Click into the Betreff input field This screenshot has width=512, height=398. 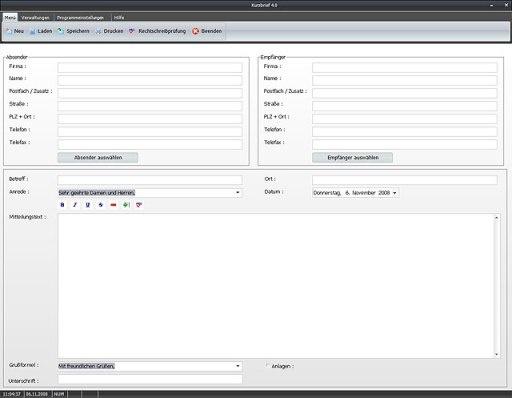click(x=150, y=180)
